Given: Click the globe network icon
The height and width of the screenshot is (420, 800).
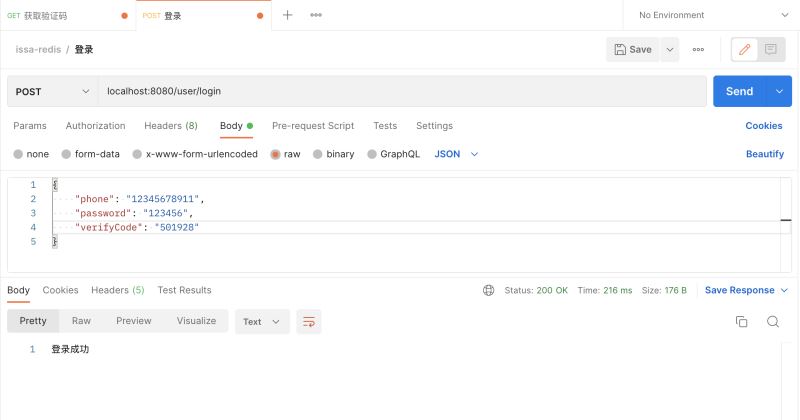Looking at the screenshot, I should pyautogui.click(x=488, y=290).
